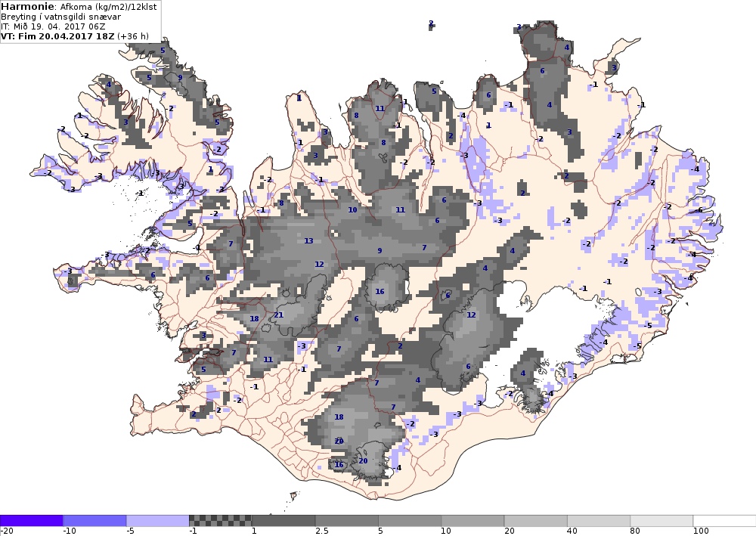
Task: Select the 'Breyting í vatnsgildi snævar' subtitle text
Action: tap(60, 17)
